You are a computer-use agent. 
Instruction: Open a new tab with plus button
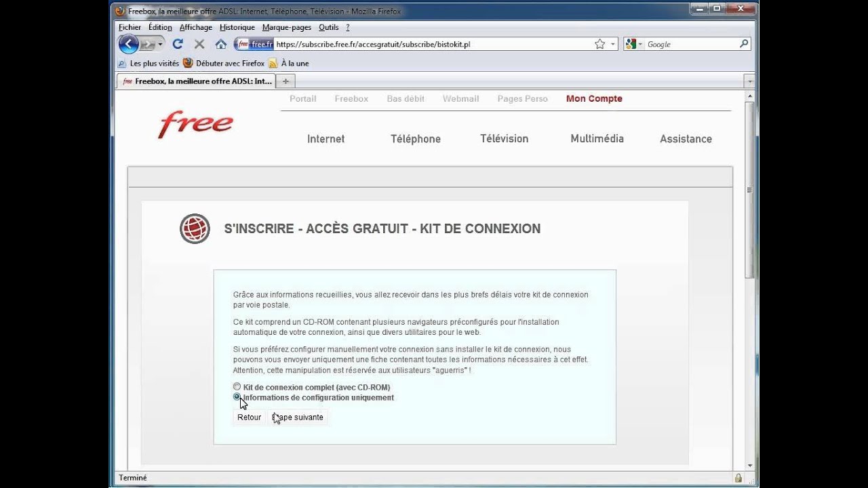pyautogui.click(x=285, y=81)
